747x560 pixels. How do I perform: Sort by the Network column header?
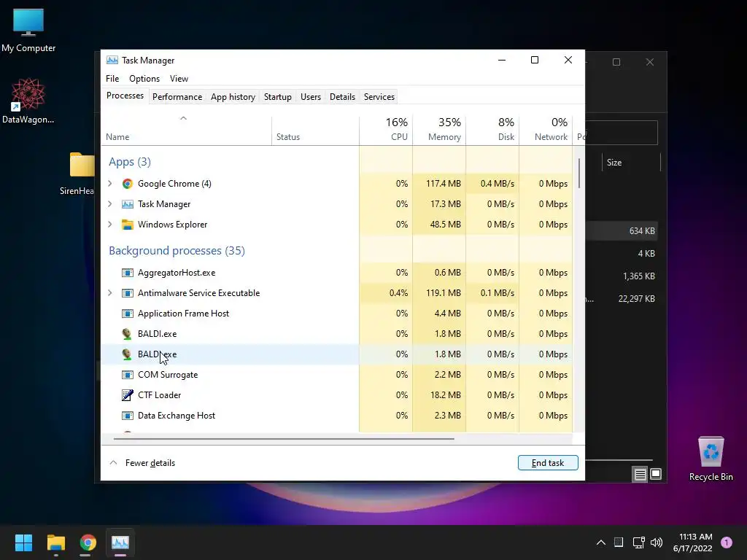(x=546, y=130)
